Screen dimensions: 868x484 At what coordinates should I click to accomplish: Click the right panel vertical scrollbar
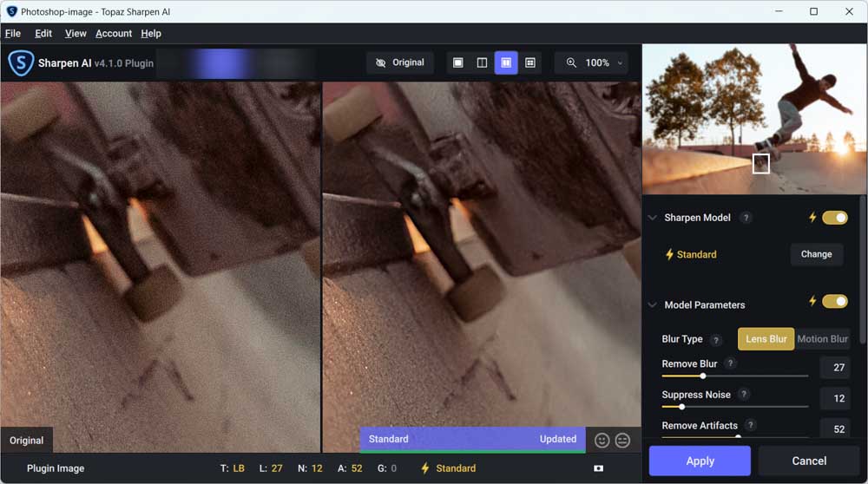tap(863, 270)
